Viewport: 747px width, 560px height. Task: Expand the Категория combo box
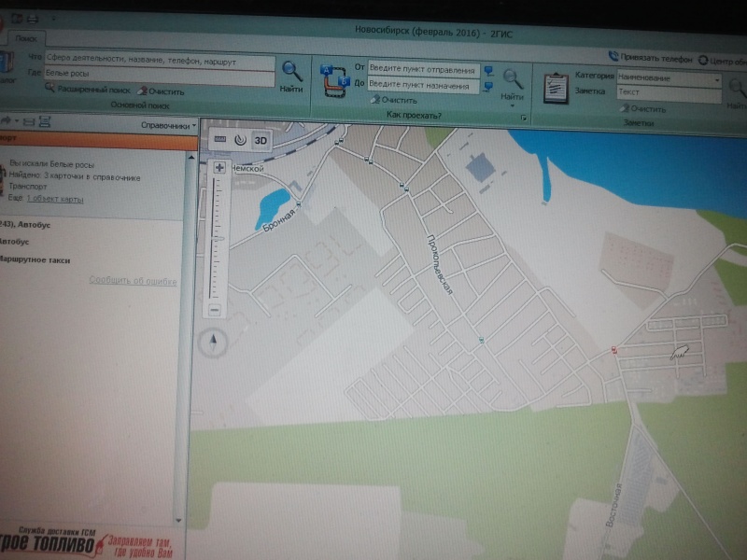tap(716, 80)
